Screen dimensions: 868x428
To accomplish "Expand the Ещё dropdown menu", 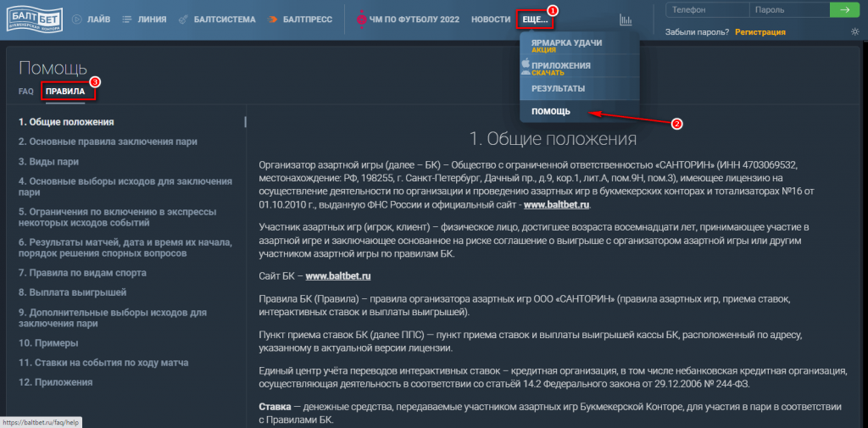I will click(535, 19).
